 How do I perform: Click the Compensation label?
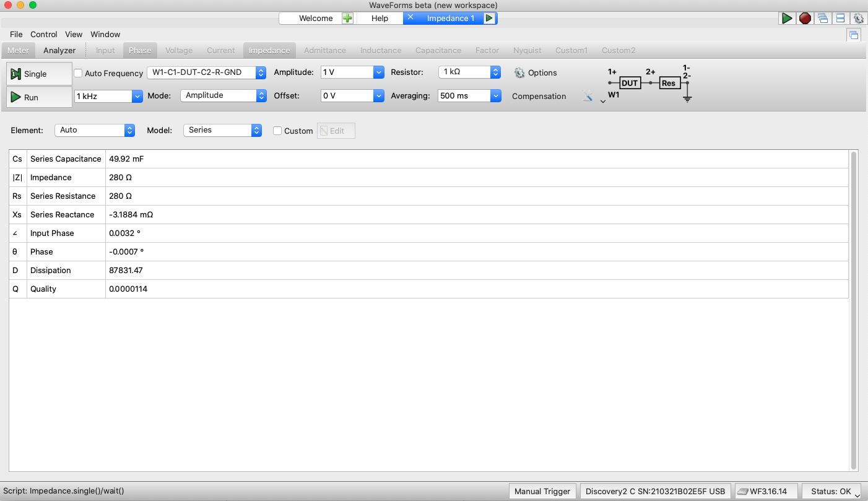(x=539, y=97)
